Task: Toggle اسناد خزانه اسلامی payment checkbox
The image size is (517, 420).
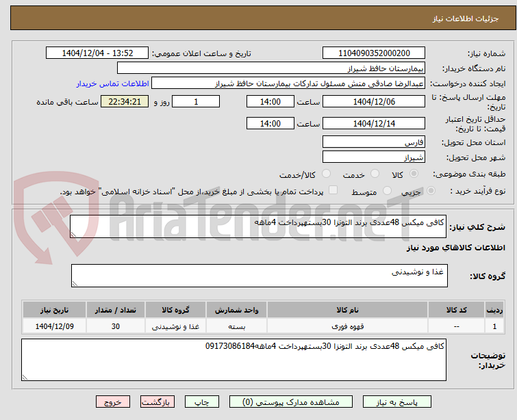Action: [333, 190]
